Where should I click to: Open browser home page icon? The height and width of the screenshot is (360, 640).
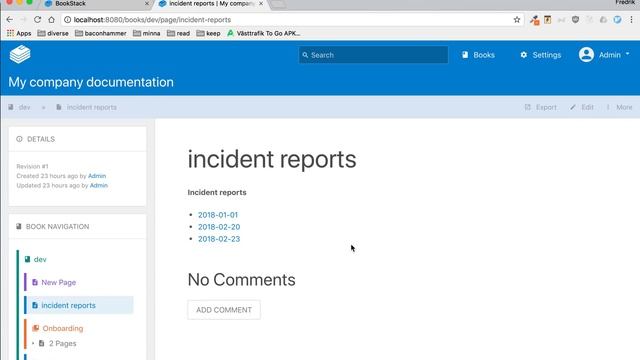coord(51,20)
